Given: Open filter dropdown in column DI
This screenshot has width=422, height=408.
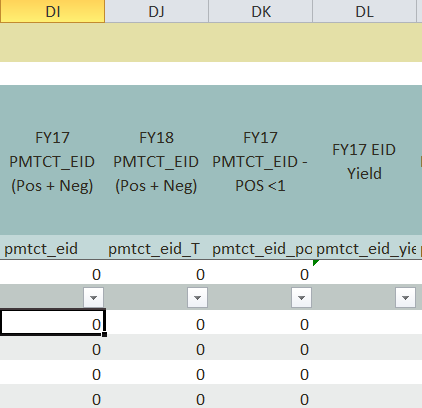Looking at the screenshot, I should (x=94, y=297).
